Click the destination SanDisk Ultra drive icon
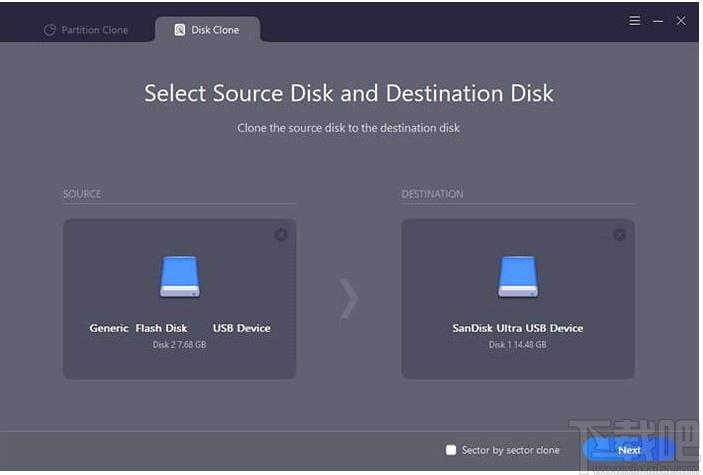703x475 pixels. [518, 276]
